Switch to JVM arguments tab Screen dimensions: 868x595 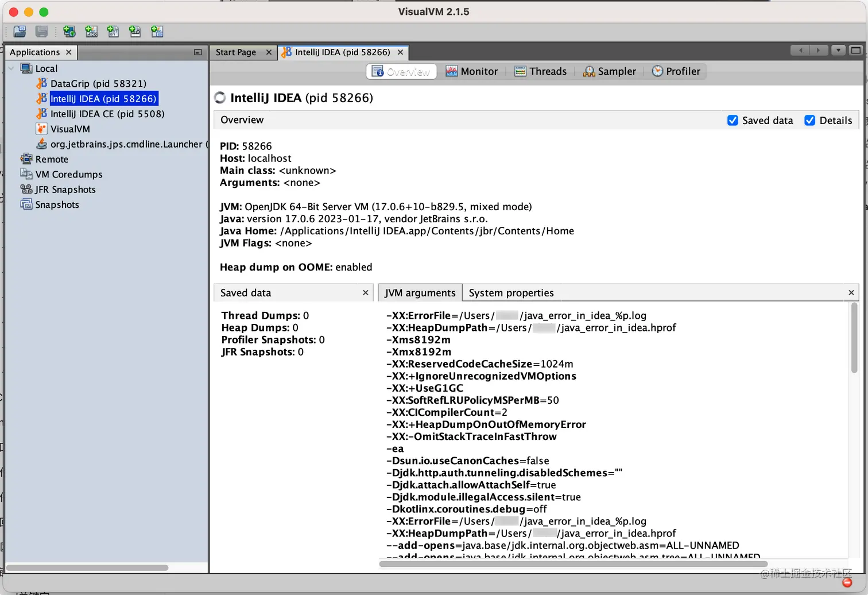(420, 293)
